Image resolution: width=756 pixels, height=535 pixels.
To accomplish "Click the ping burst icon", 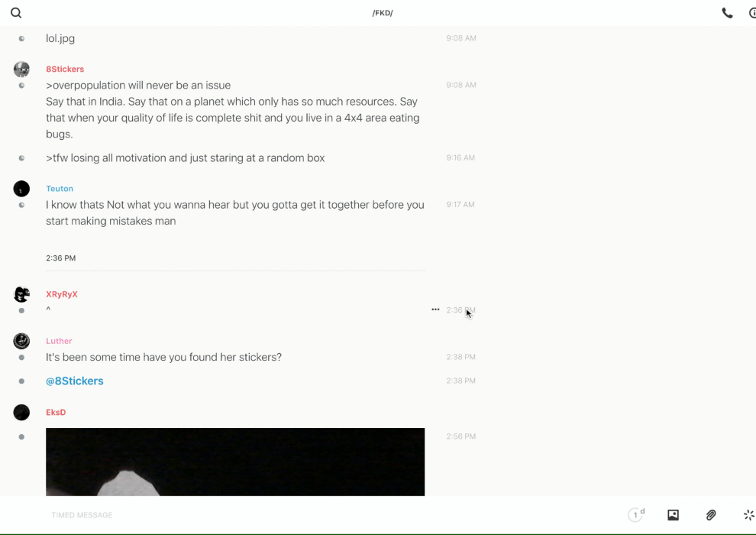I will pos(748,515).
